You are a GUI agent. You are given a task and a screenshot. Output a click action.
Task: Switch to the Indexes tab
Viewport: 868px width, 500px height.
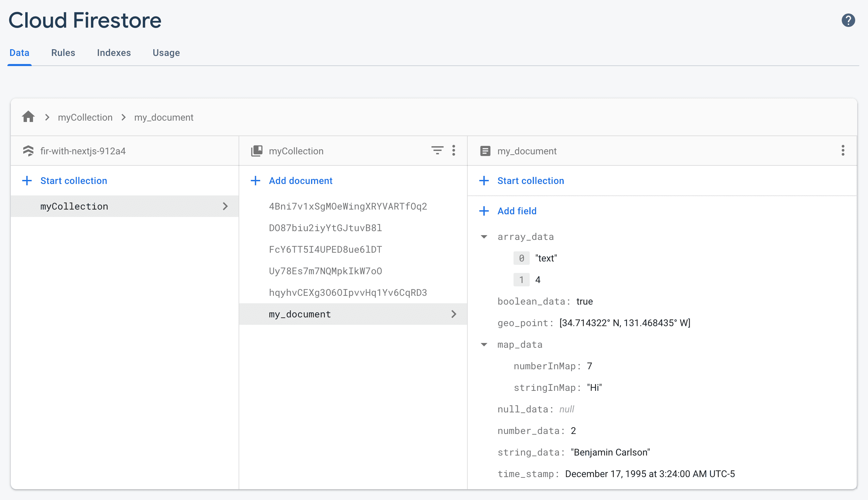(114, 53)
